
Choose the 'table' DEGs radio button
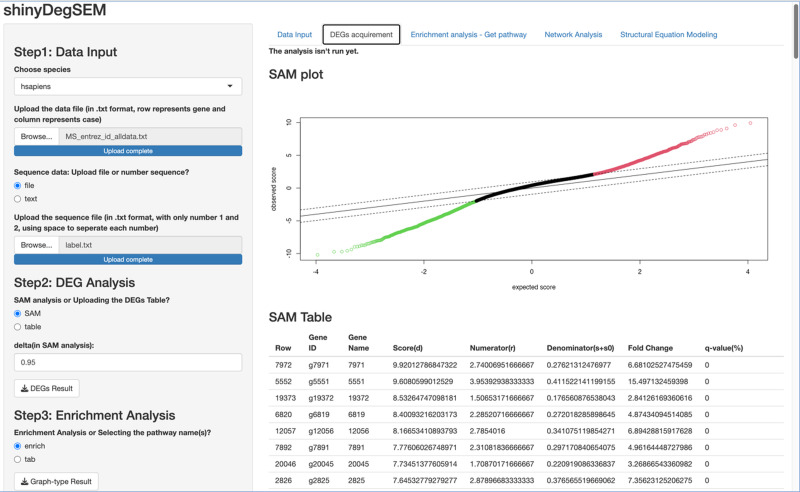tap(17, 327)
